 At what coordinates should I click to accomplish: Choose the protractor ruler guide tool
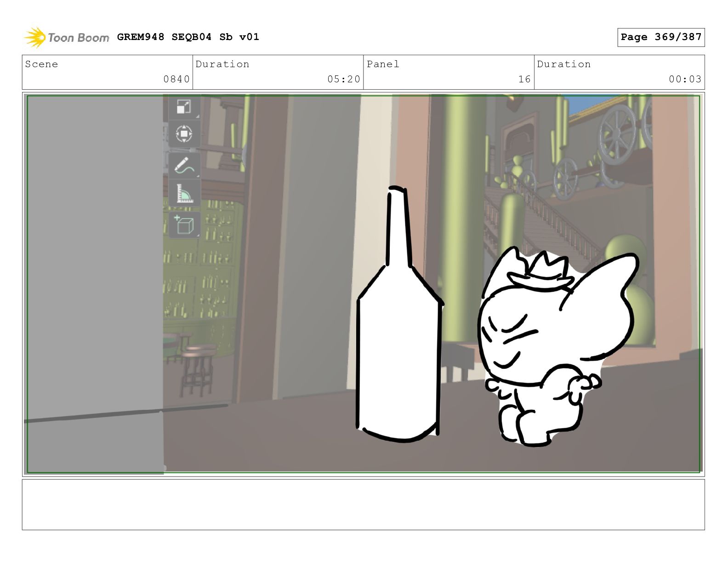[184, 194]
